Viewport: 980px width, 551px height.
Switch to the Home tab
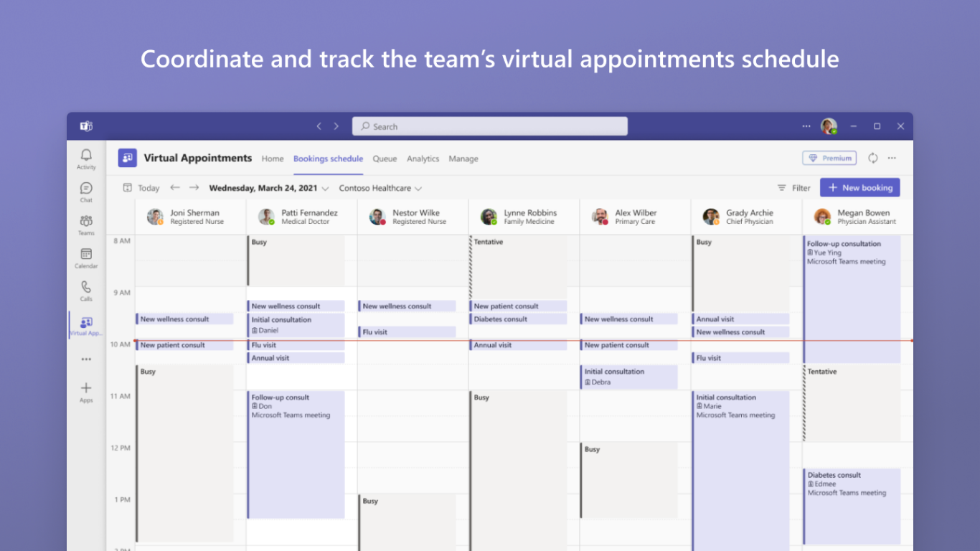273,159
